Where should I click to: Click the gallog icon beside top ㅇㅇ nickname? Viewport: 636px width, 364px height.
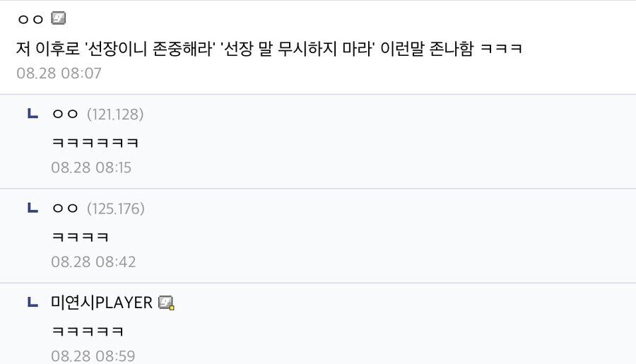pyautogui.click(x=59, y=18)
